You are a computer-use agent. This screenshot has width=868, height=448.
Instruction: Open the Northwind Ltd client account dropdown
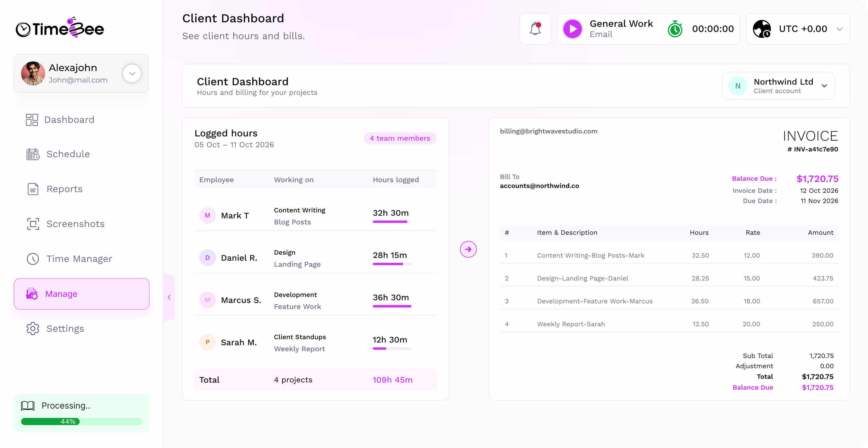point(778,86)
